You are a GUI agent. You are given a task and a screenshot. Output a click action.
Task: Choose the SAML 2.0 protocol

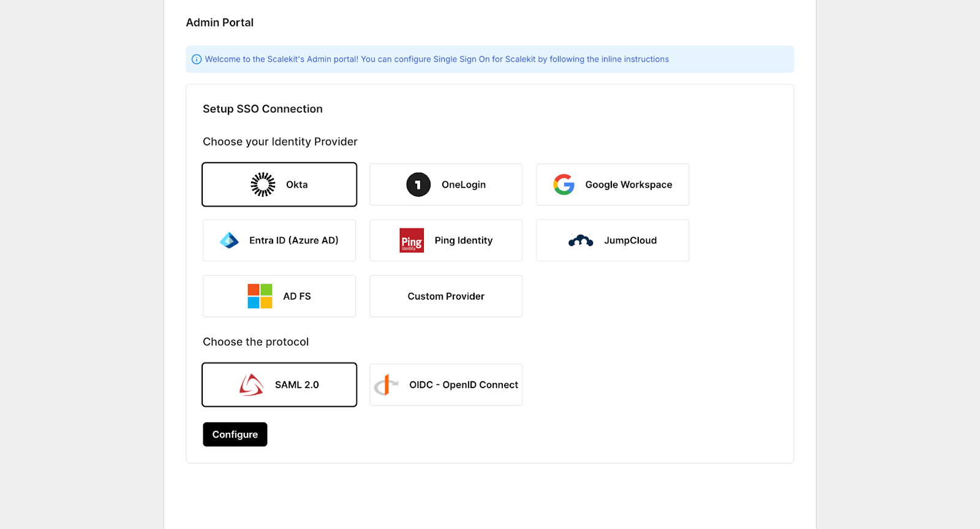[x=279, y=385]
